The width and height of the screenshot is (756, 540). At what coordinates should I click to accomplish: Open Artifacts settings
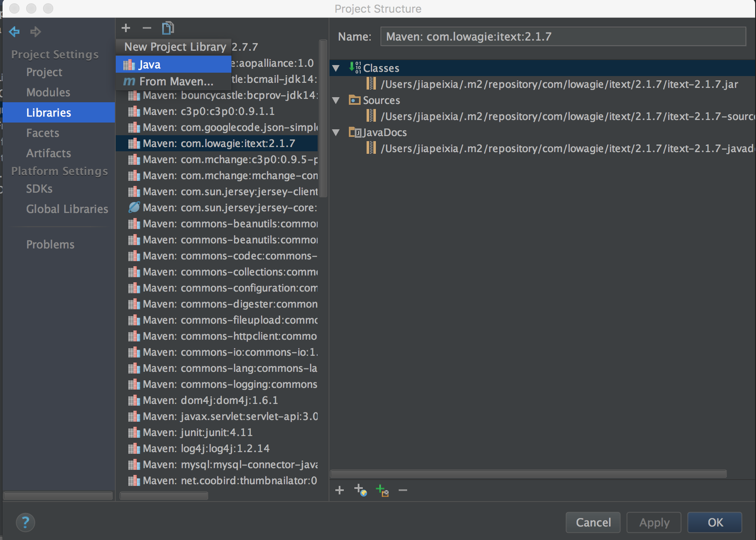click(49, 153)
